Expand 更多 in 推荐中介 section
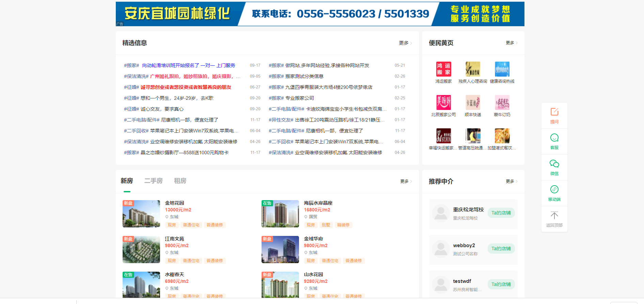 pyautogui.click(x=511, y=181)
